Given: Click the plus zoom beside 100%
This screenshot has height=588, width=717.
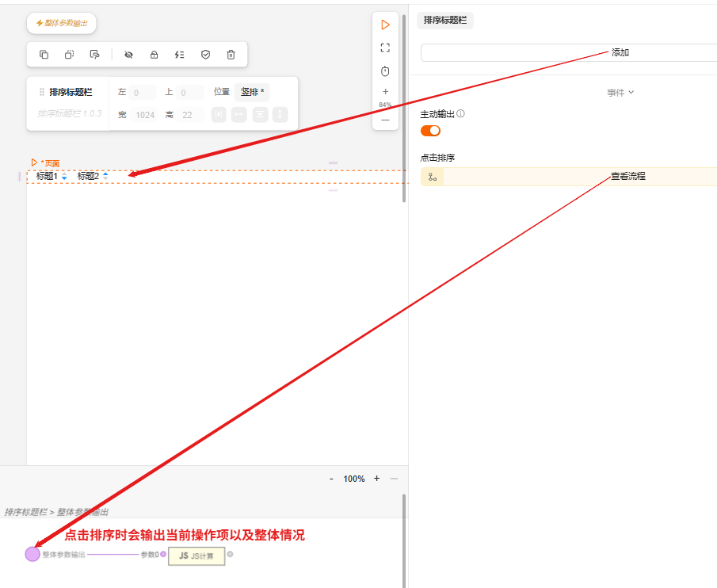Looking at the screenshot, I should [x=376, y=479].
